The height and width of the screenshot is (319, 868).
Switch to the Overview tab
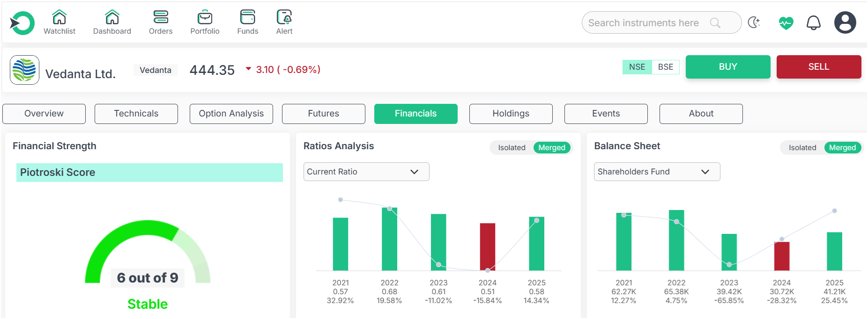click(x=44, y=114)
